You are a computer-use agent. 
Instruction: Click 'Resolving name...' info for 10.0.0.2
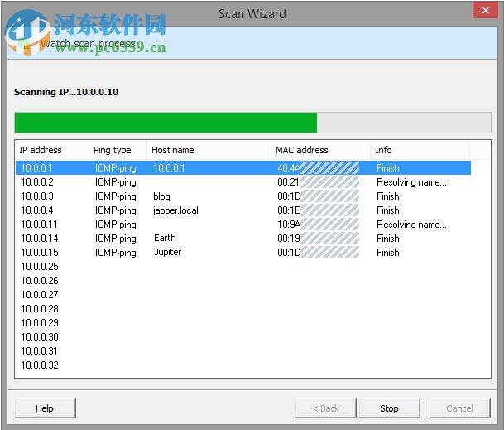(411, 182)
